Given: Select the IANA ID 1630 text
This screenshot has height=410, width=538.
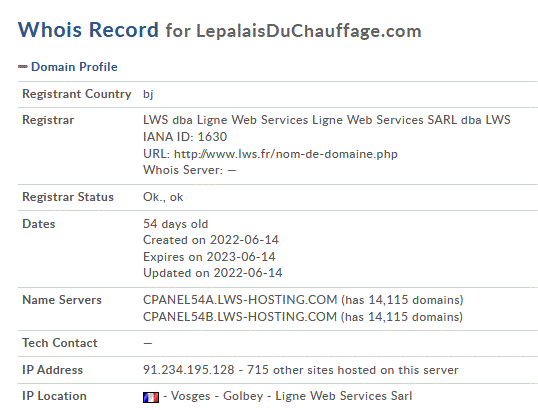Looking at the screenshot, I should coord(185,137).
